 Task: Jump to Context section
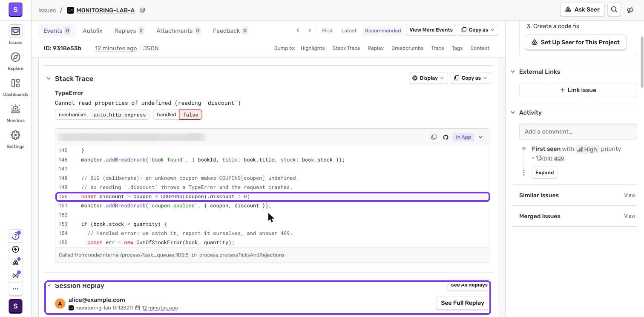click(480, 48)
